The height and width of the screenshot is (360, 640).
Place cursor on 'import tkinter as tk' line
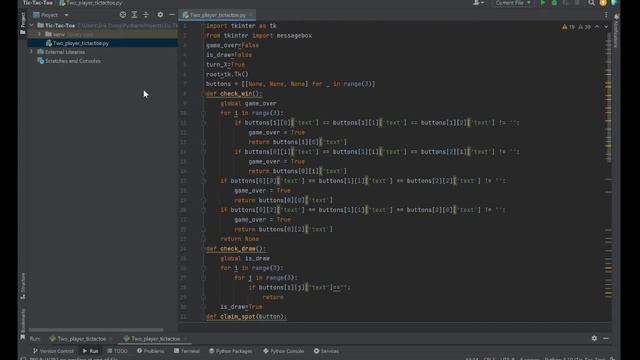point(241,26)
